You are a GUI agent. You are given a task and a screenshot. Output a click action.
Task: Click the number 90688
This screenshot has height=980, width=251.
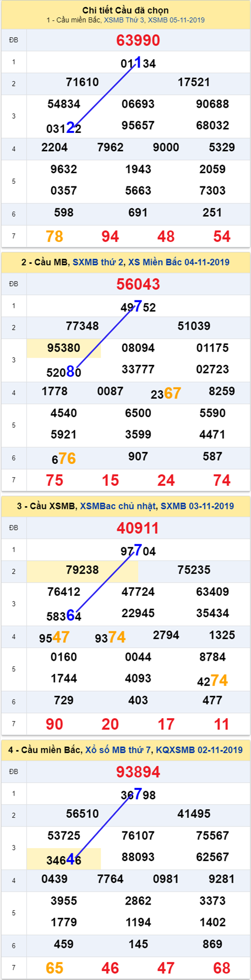[212, 104]
